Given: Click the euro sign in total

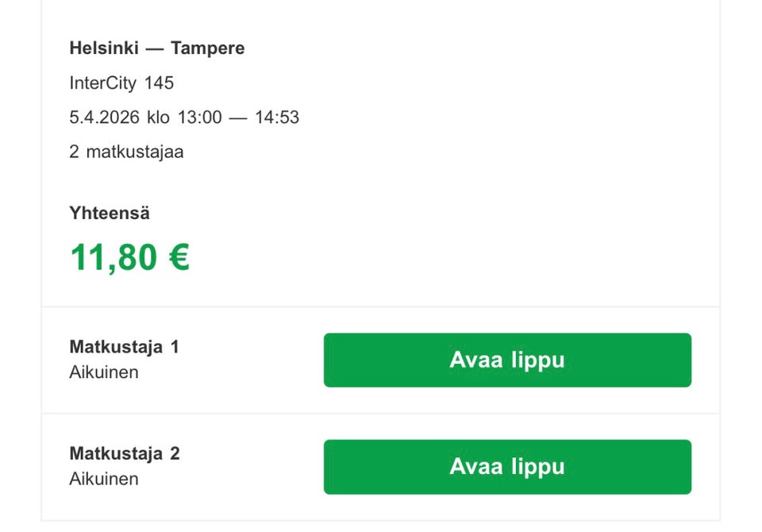Looking at the screenshot, I should click(179, 257).
